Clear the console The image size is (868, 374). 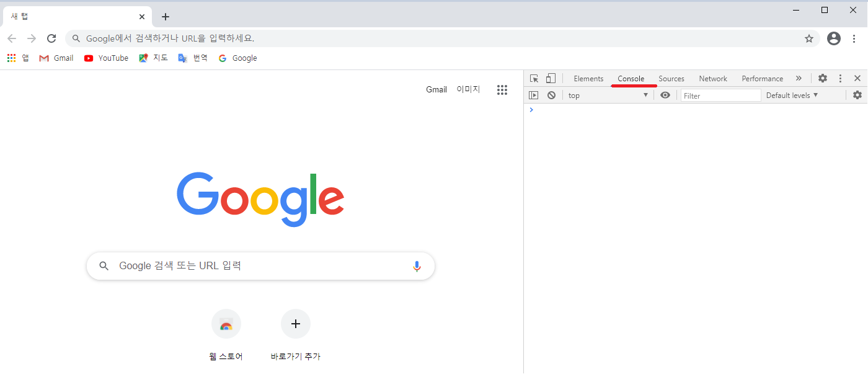pyautogui.click(x=551, y=95)
